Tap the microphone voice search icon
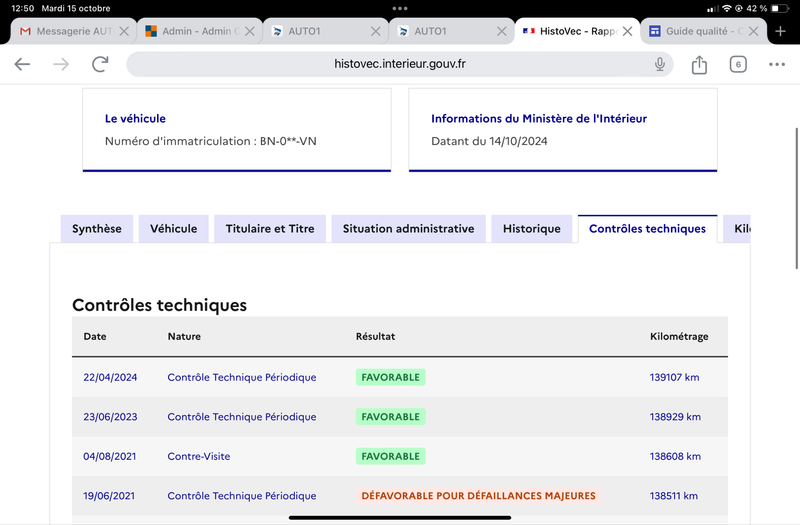Viewport: 800px width, 525px height. coord(660,64)
